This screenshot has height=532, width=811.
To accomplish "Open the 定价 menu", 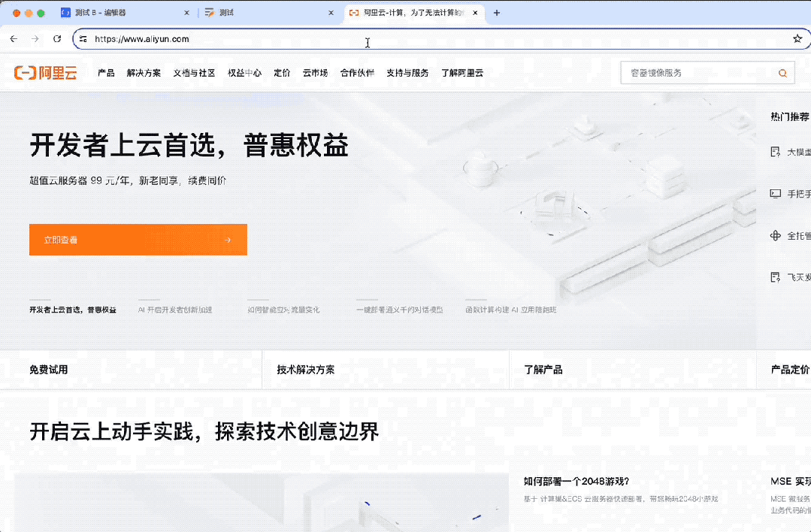I will 282,73.
